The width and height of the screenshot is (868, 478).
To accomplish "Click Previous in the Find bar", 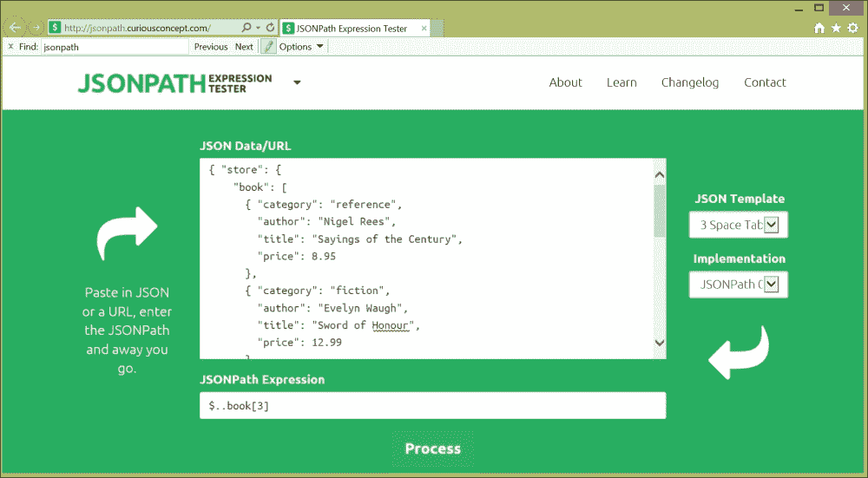I will pos(210,47).
